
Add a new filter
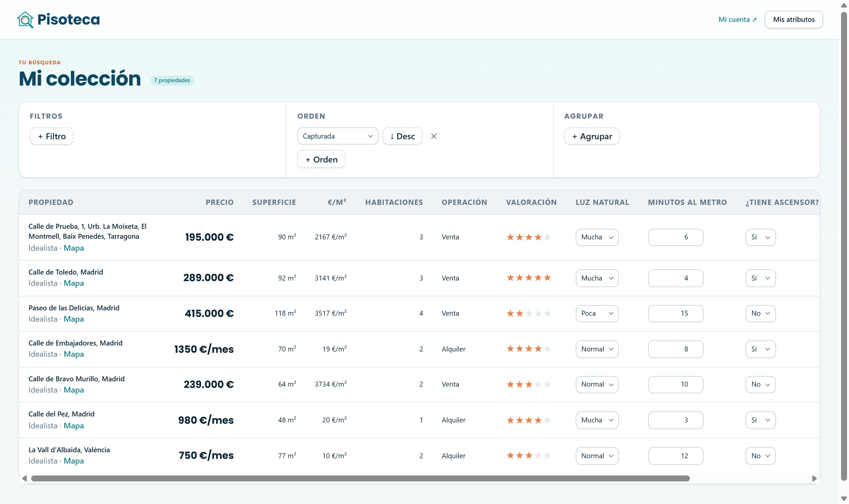tap(52, 136)
